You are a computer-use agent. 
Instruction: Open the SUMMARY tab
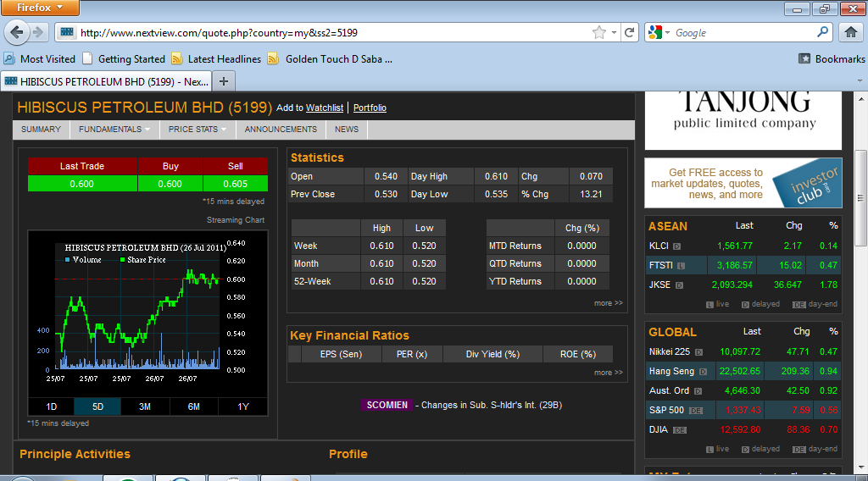[x=41, y=129]
